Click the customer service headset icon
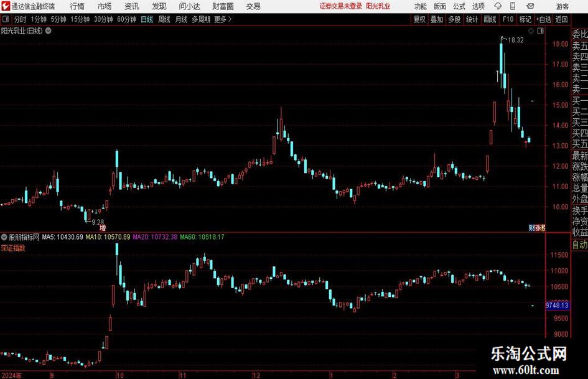588x379 pixels. pos(498,6)
